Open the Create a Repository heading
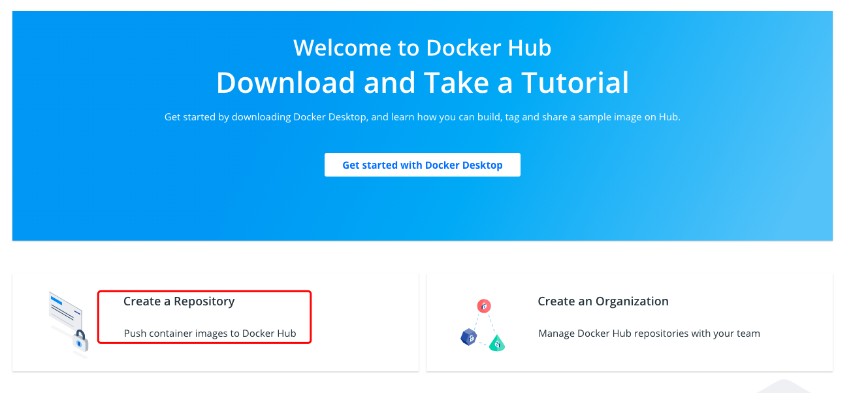The height and width of the screenshot is (393, 868). 179,301
